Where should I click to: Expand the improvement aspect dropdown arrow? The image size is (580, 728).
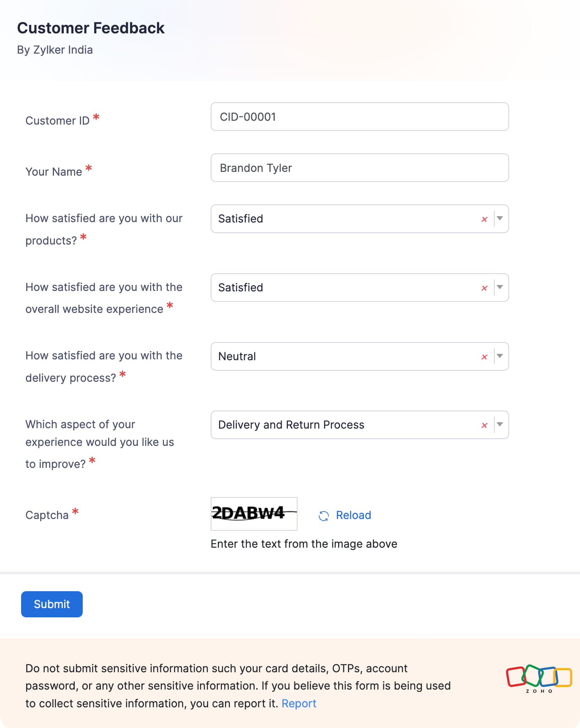(x=500, y=425)
